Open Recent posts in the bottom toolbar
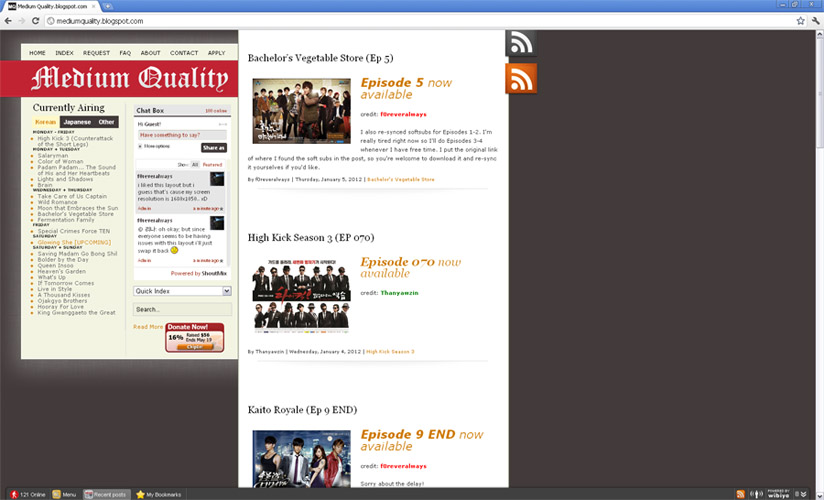This screenshot has height=500, width=824. point(106,494)
